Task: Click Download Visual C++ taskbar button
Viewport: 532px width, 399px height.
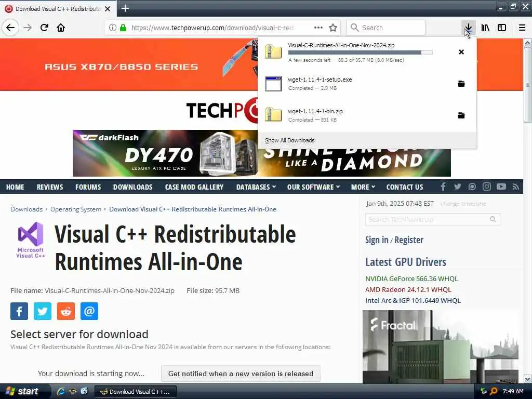Action: 136,392
